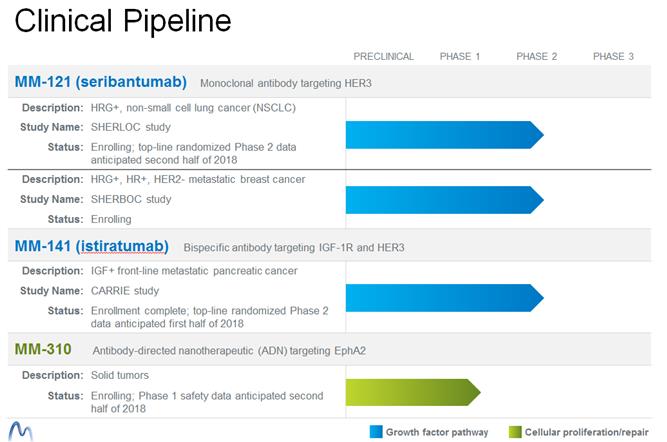Select the PRECLINICAL column header
667x442 pixels.
384,57
